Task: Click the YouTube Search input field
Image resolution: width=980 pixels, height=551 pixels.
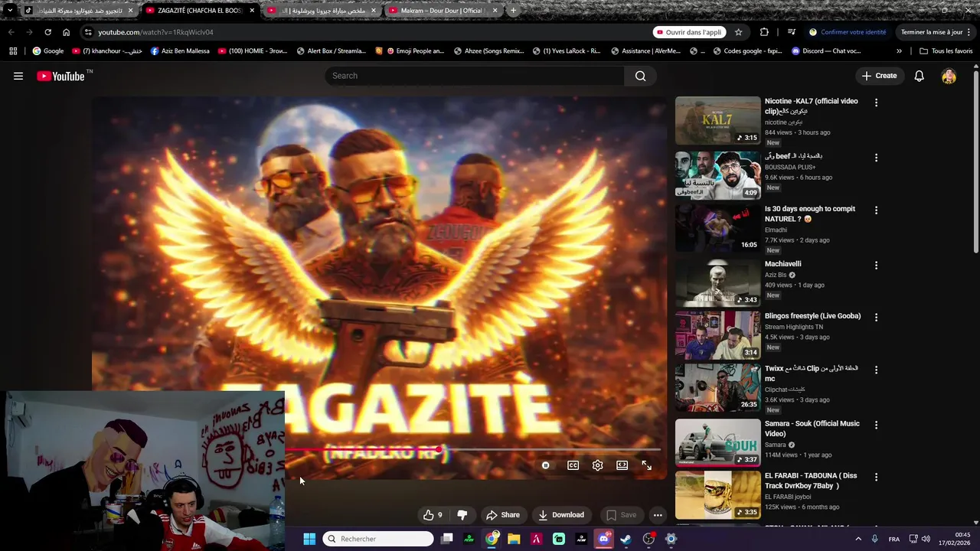Action: click(475, 76)
